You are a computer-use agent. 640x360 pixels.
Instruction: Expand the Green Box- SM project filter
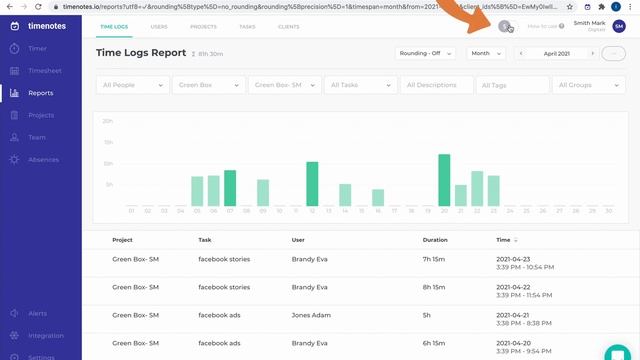284,85
